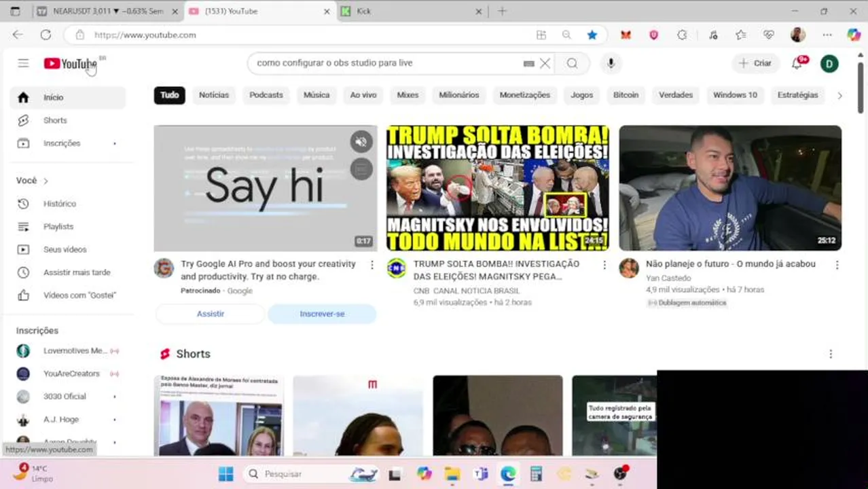Select the Windows 10 filter chip

(x=735, y=95)
